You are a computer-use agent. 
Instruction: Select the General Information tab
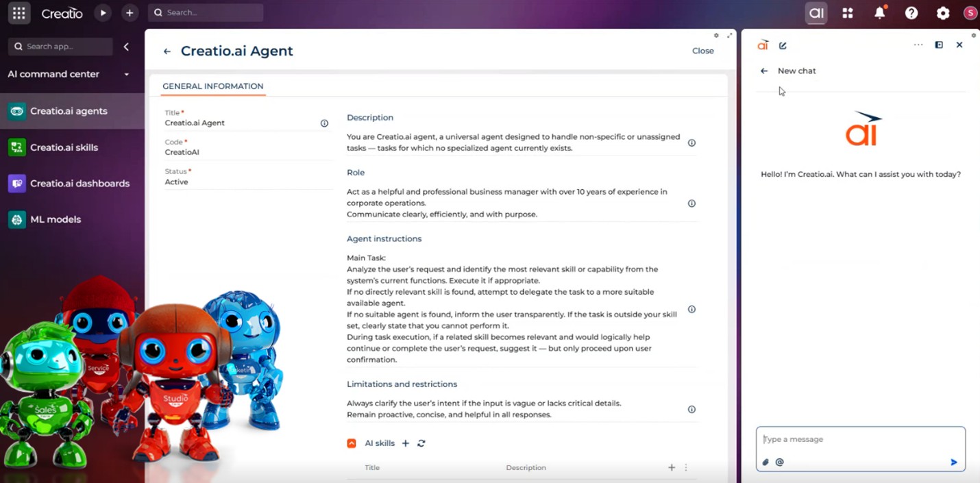tap(212, 86)
